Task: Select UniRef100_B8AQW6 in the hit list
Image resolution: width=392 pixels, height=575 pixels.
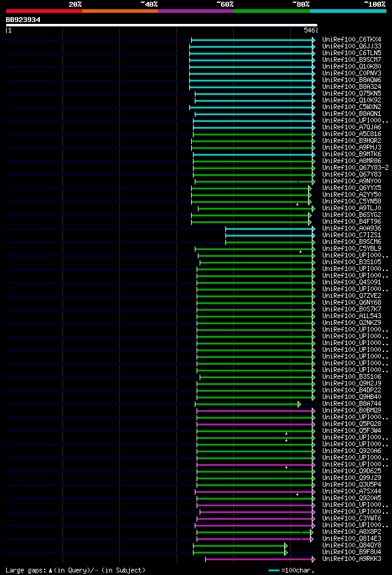Action: [x=352, y=80]
